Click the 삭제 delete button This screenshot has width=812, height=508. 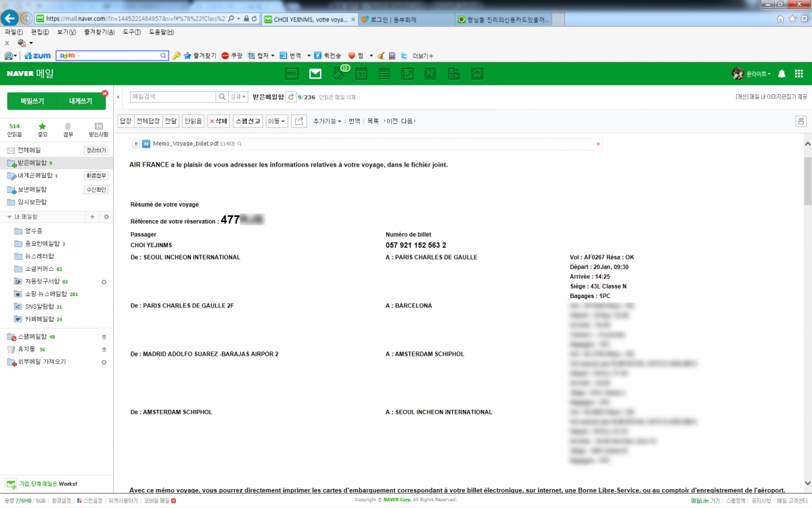(219, 121)
